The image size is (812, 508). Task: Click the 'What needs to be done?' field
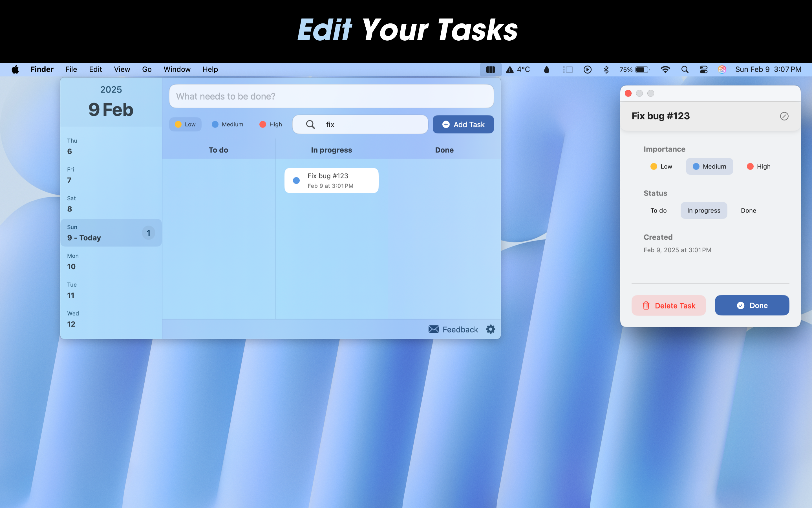[331, 96]
